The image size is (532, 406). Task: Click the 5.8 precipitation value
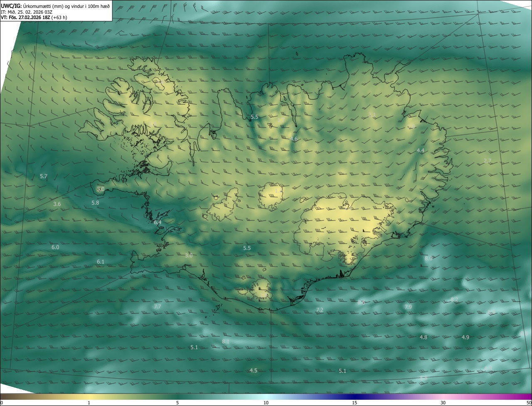coord(95,203)
